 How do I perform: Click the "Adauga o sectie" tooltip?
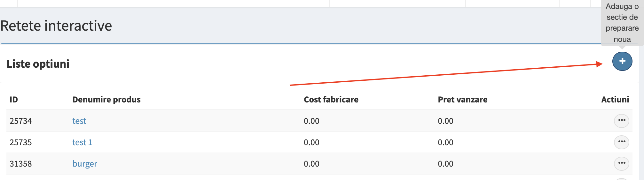coord(622,23)
